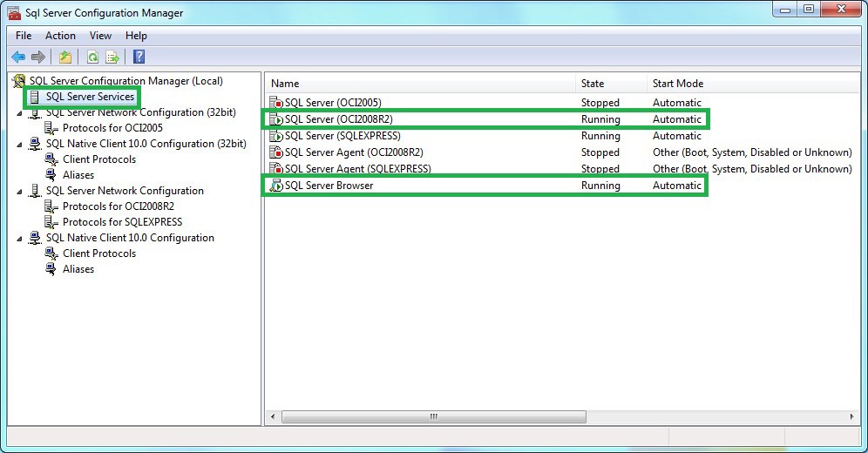The height and width of the screenshot is (453, 868).
Task: Click the SQL Server (OCI2008R2) running service icon
Action: click(276, 119)
